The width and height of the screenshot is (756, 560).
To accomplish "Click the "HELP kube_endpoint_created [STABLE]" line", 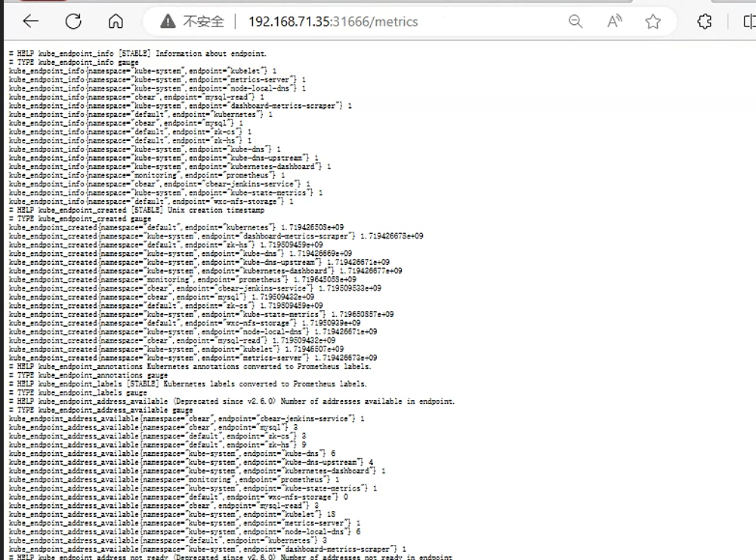I will [x=137, y=210].
